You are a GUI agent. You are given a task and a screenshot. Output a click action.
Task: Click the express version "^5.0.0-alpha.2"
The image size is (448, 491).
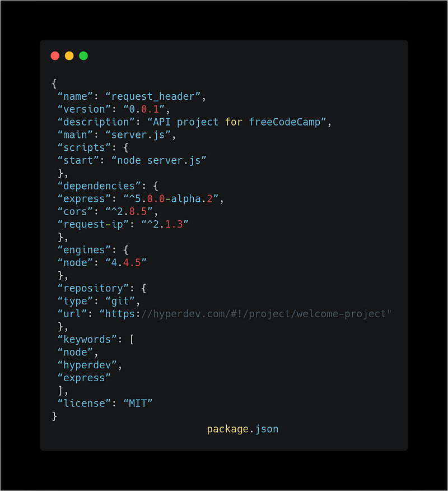click(x=171, y=199)
